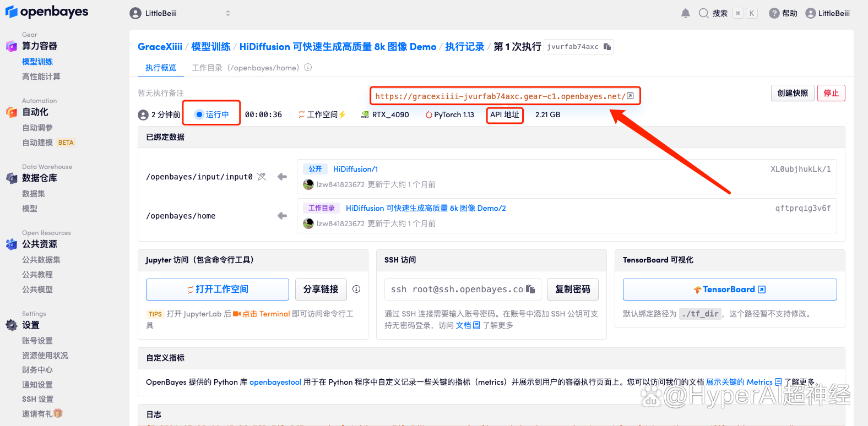The image size is (868, 426).
Task: Click the 暂无执行备注 note placeholder
Action: (161, 93)
